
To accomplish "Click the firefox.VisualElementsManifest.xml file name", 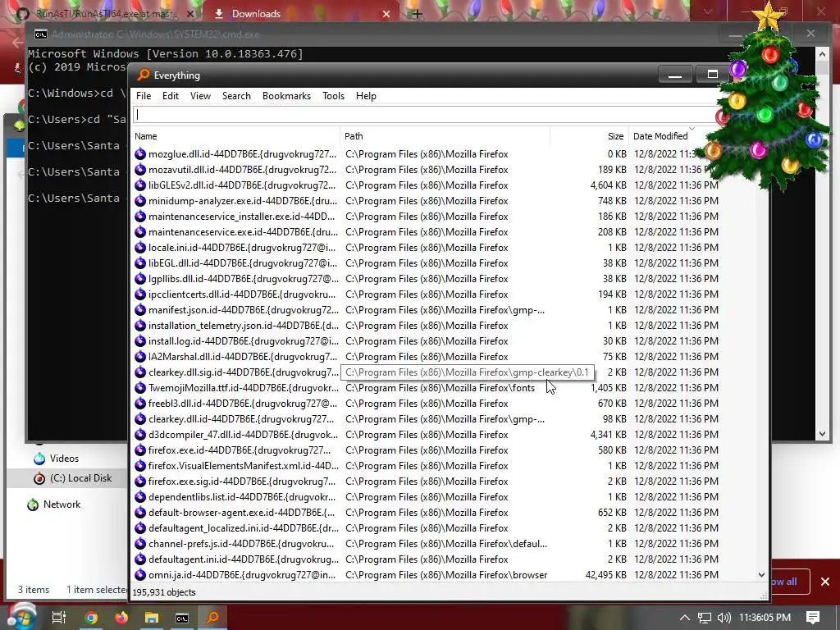I will click(x=243, y=466).
